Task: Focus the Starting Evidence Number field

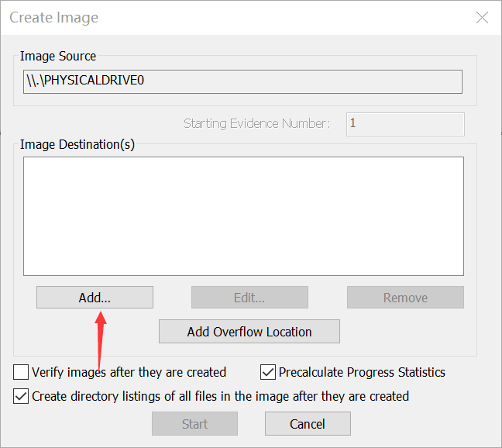Action: pyautogui.click(x=405, y=123)
